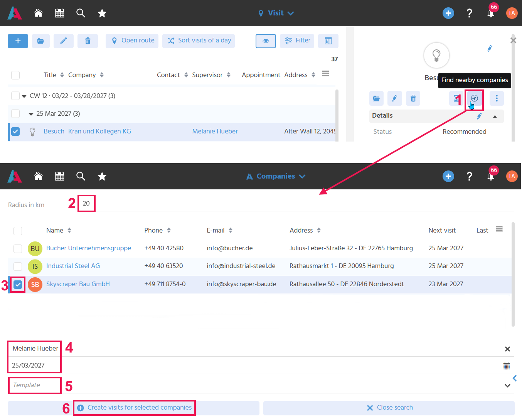Open the Kran und Kollegen KG link

(x=99, y=132)
